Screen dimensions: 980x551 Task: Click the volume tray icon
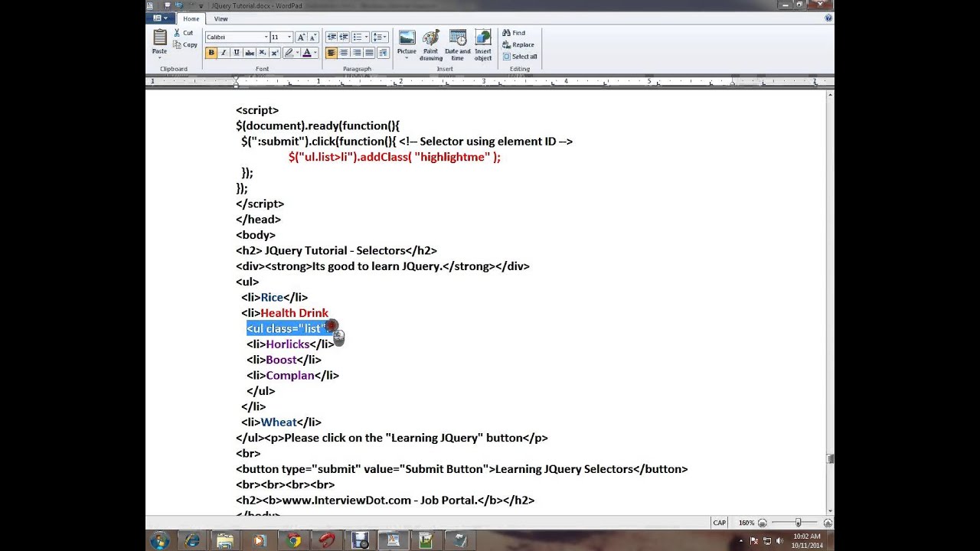[779, 540]
